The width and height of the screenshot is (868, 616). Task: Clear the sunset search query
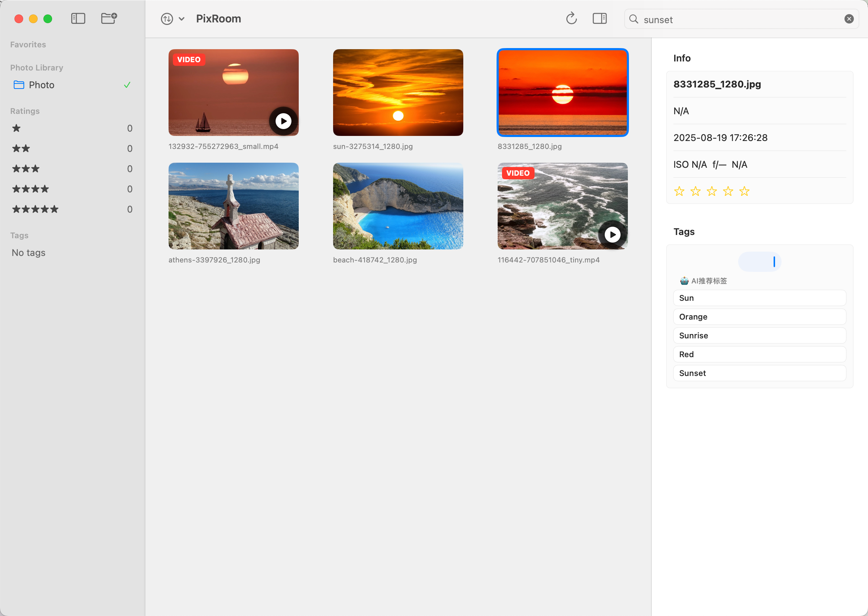[849, 18]
